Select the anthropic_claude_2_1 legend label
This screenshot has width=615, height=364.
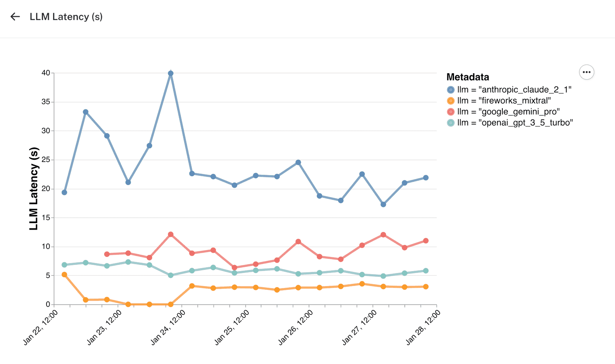[514, 90]
